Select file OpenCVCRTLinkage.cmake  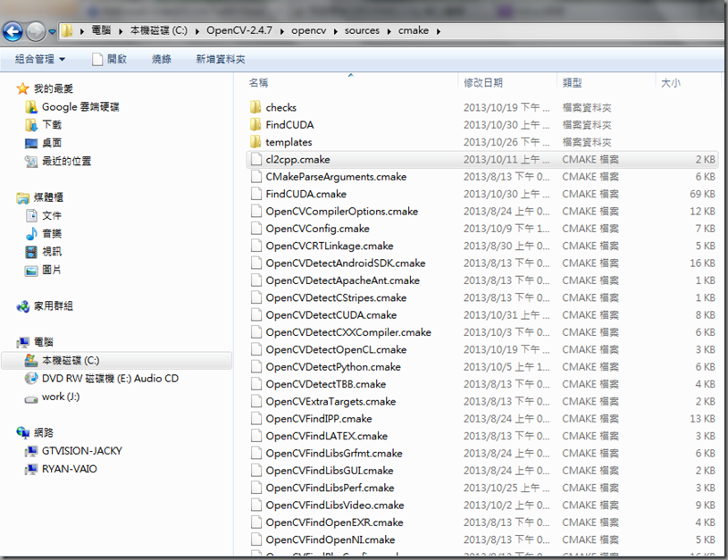click(x=330, y=246)
